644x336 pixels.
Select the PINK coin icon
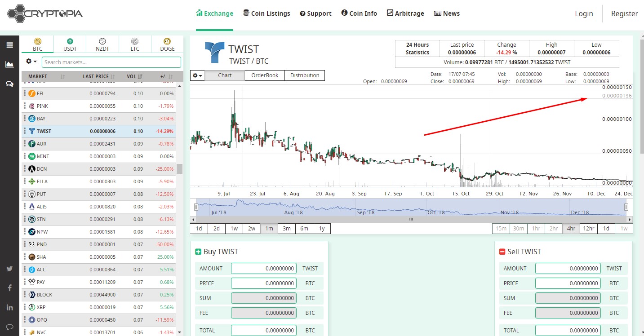point(32,106)
